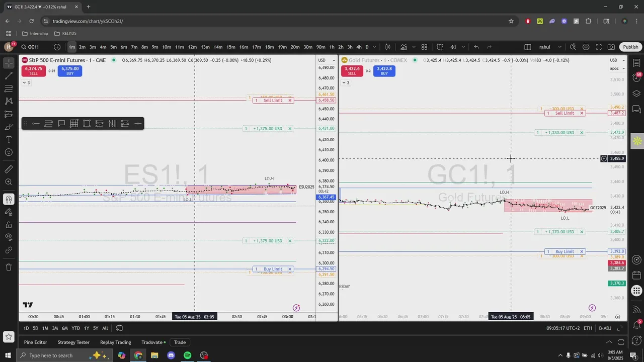Open the layout setup split icon

(528, 47)
